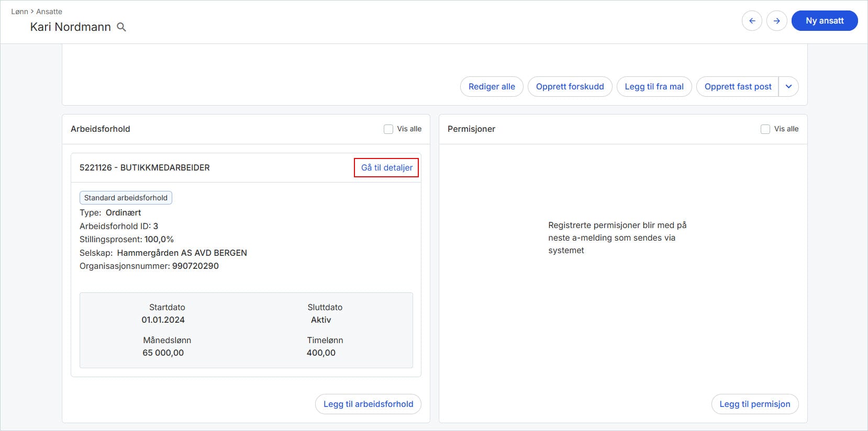Go to next employee with right arrow

777,21
